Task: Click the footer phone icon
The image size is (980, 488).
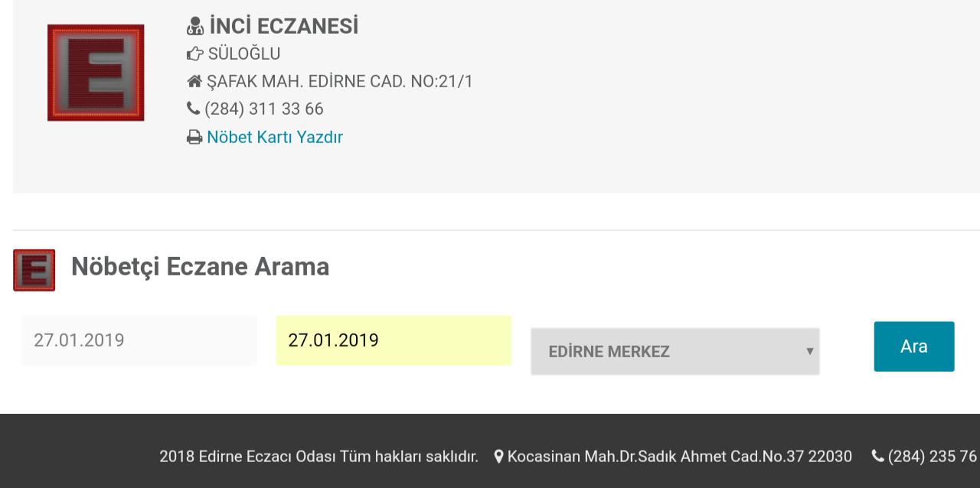Action: pyautogui.click(x=877, y=457)
